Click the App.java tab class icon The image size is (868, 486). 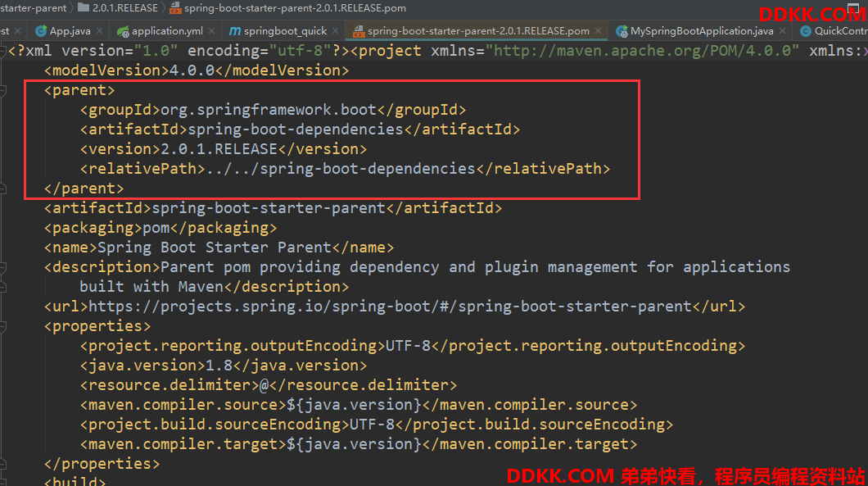[x=41, y=31]
